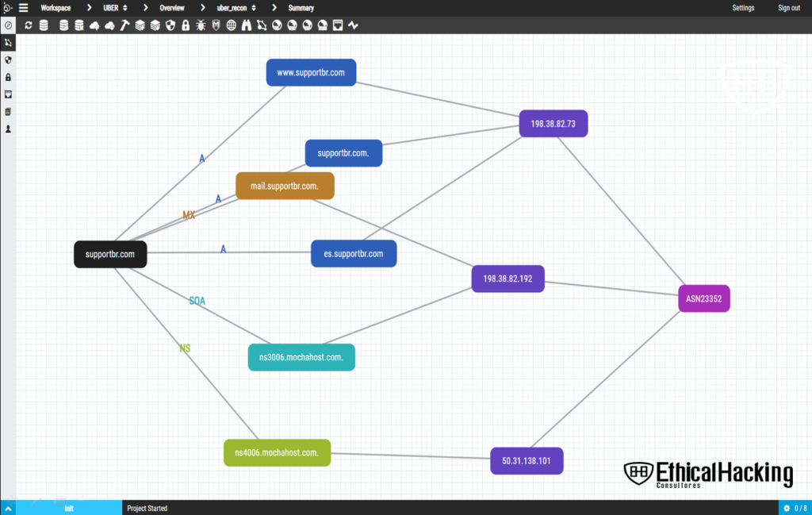Expand the bottom panel with up chevron
The image size is (812, 515).
9,508
